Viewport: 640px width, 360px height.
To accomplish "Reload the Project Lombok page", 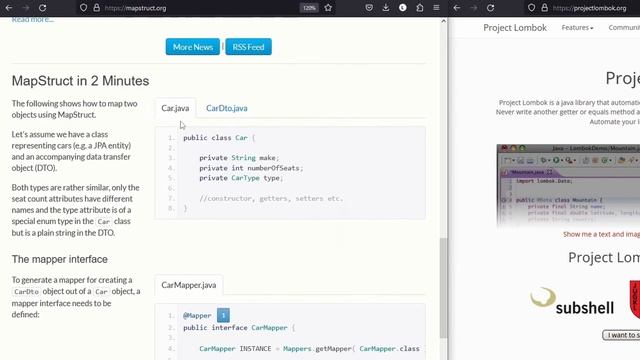I will (x=491, y=8).
